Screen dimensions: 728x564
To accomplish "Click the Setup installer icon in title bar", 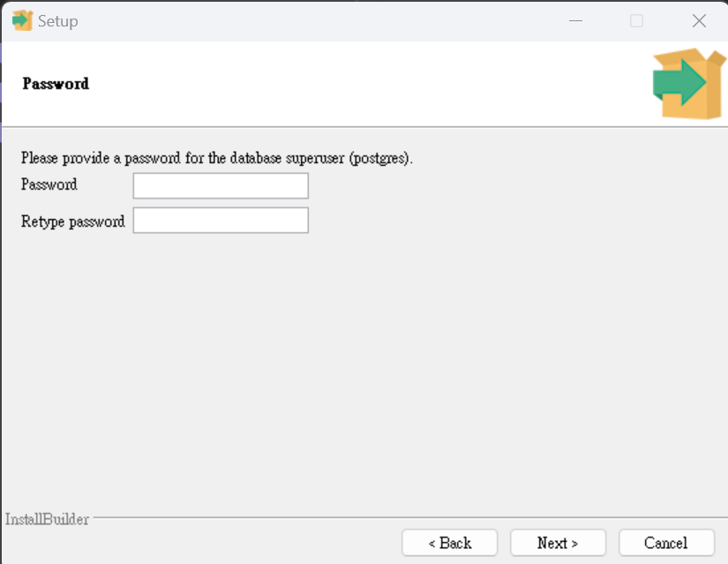I will 22,20.
